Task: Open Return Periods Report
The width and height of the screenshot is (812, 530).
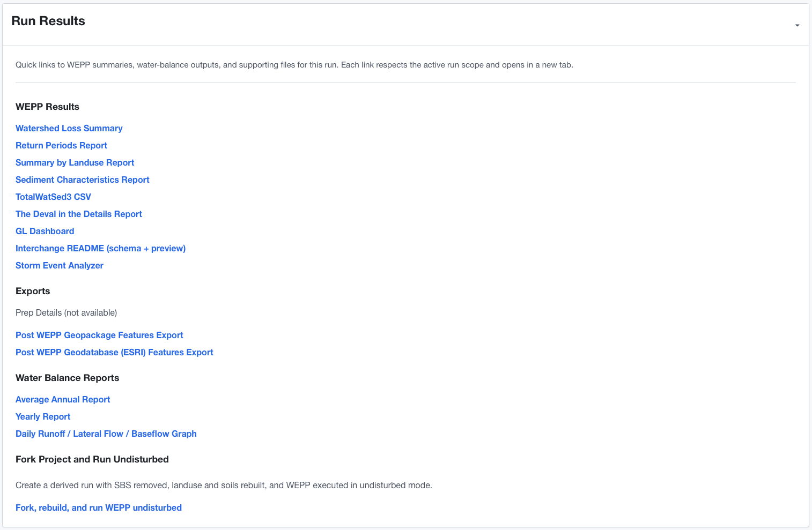Action: pos(61,145)
